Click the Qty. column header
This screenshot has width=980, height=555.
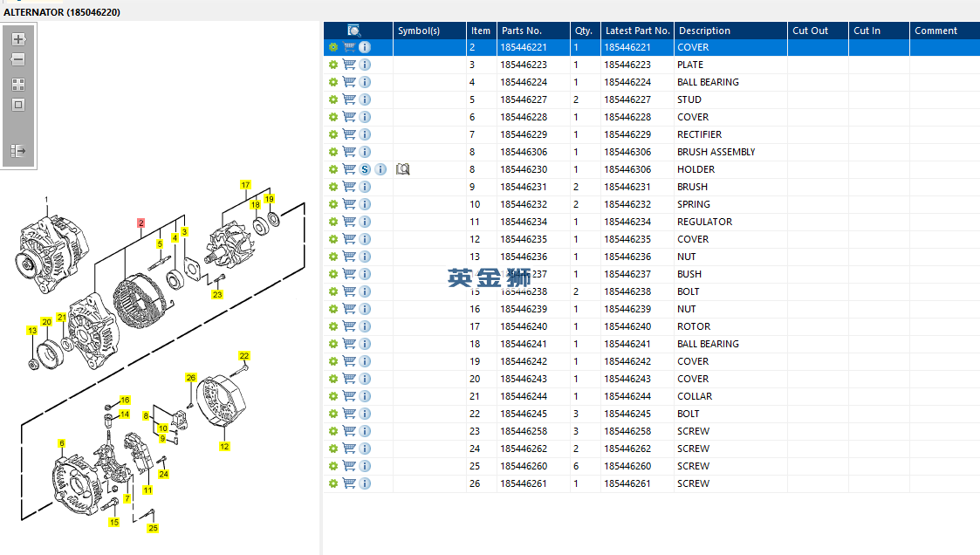(585, 30)
